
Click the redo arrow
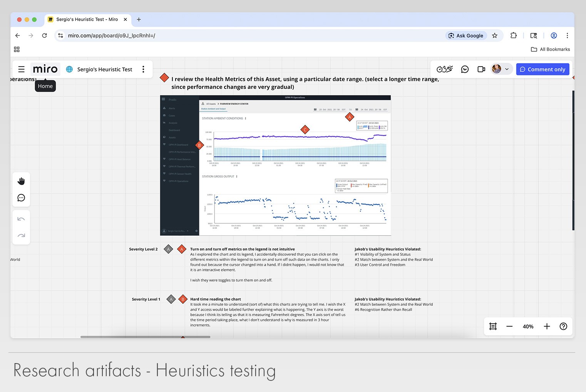point(21,235)
